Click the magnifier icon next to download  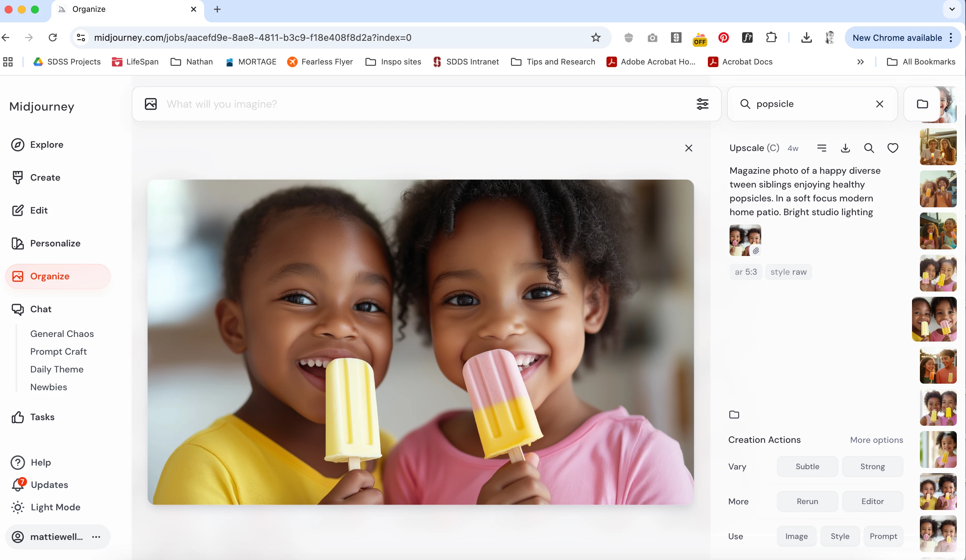point(869,148)
